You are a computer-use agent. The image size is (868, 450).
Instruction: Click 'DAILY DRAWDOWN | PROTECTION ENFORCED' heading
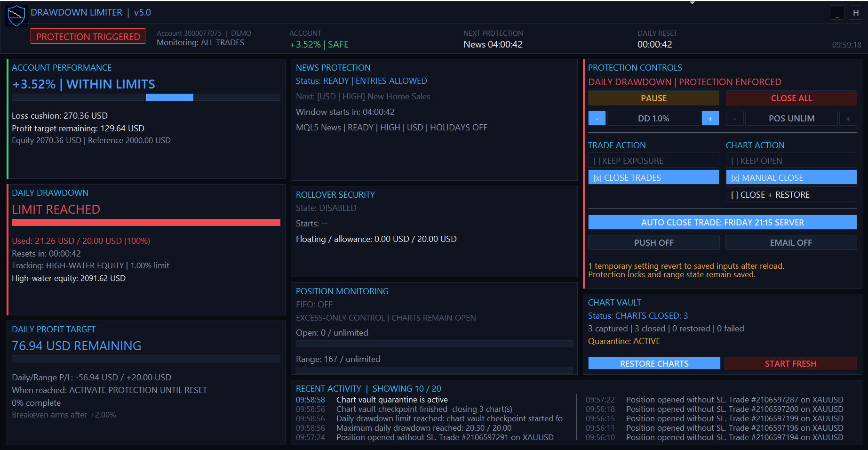(685, 82)
